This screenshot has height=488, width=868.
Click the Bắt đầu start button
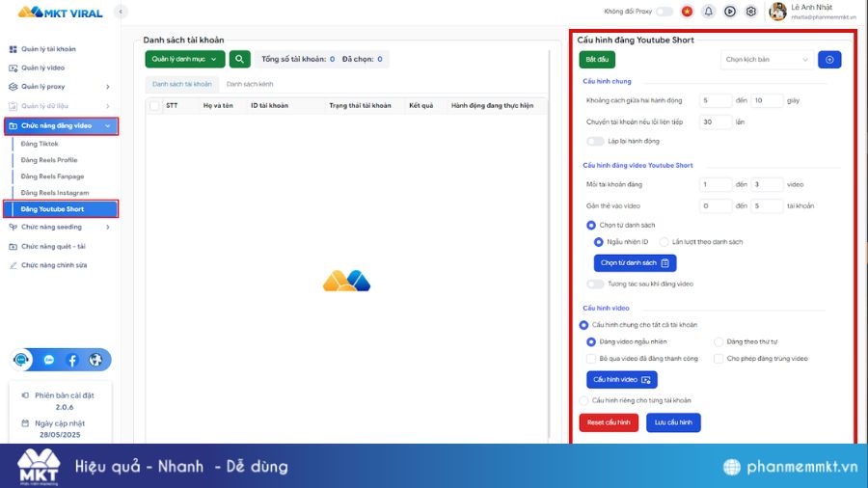(x=597, y=60)
